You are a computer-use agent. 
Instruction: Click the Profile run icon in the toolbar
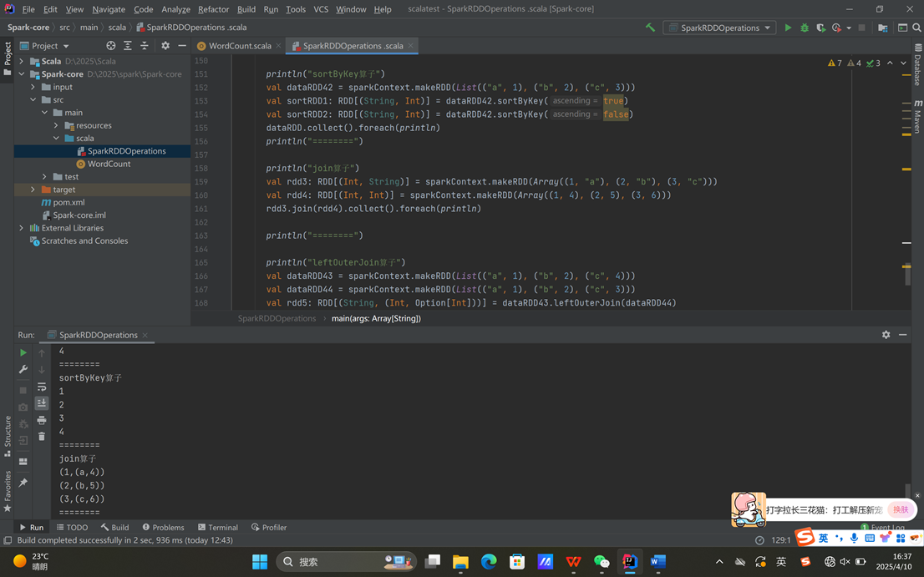pyautogui.click(x=836, y=27)
